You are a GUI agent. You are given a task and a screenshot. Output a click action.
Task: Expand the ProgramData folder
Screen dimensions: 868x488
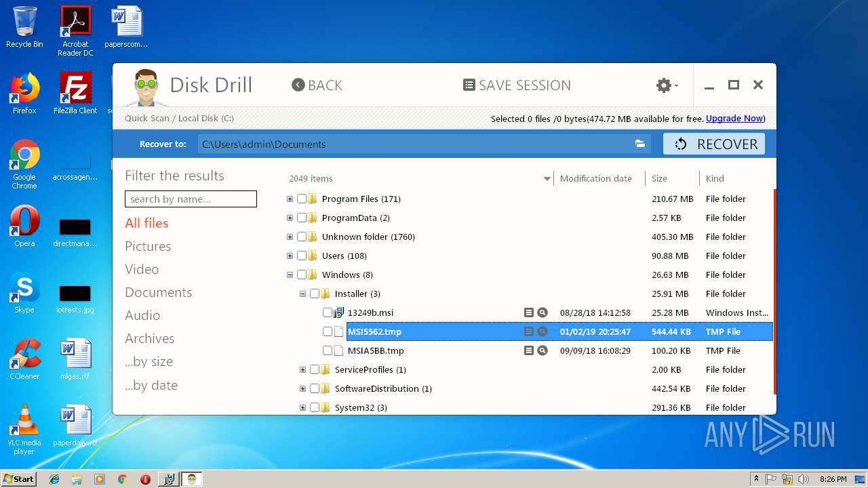click(290, 218)
